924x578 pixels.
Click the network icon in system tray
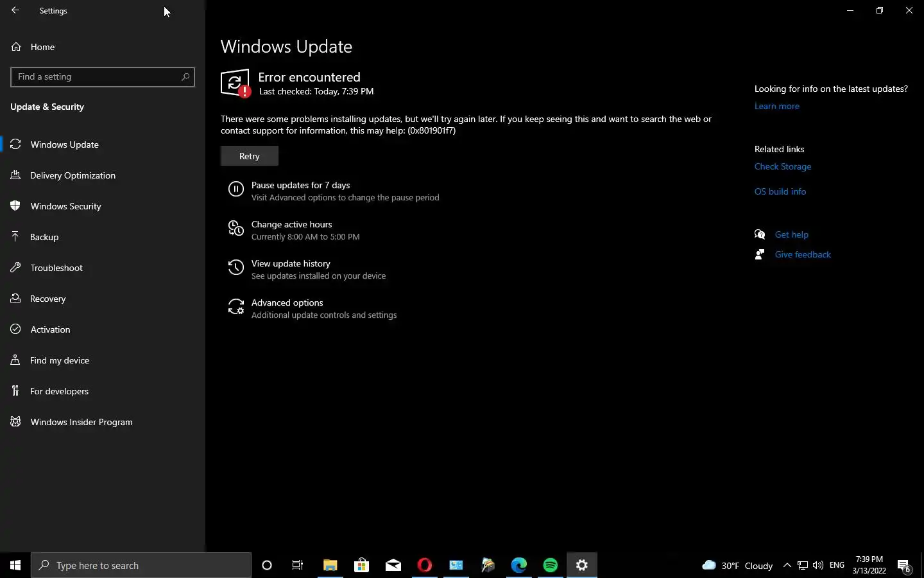point(803,565)
